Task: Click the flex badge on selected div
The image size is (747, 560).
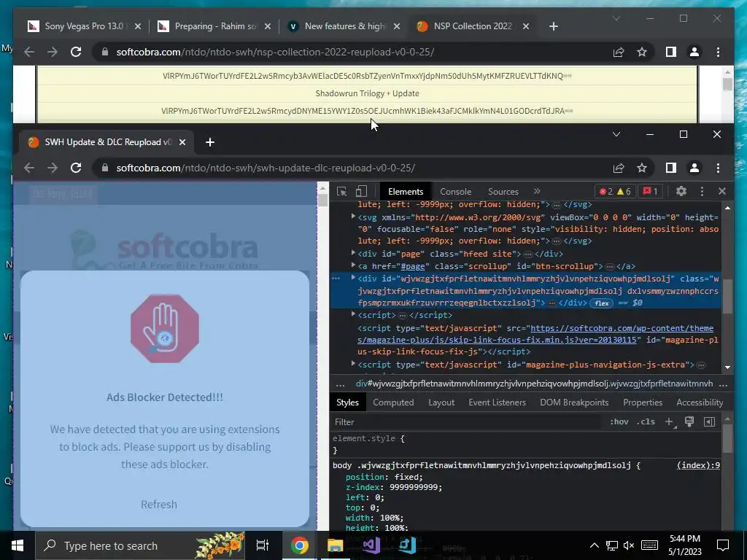Action: pos(602,303)
